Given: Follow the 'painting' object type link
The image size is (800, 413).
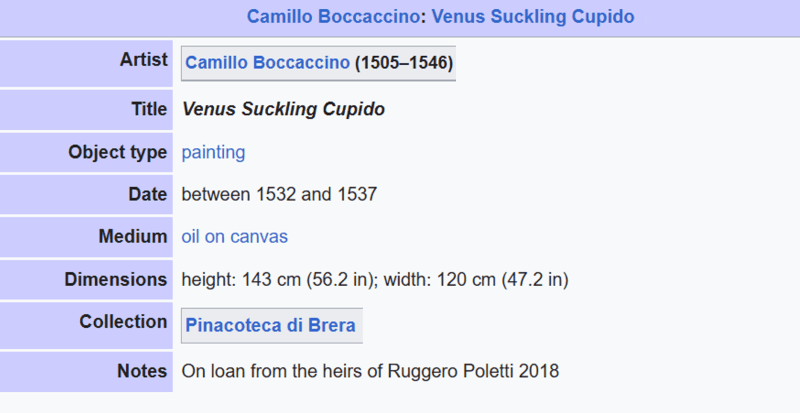Looking at the screenshot, I should click(213, 153).
